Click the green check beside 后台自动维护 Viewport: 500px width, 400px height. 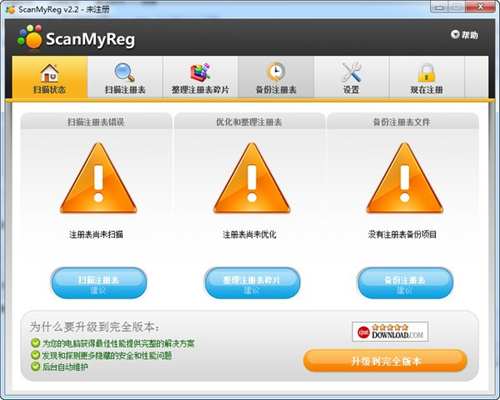click(x=35, y=367)
